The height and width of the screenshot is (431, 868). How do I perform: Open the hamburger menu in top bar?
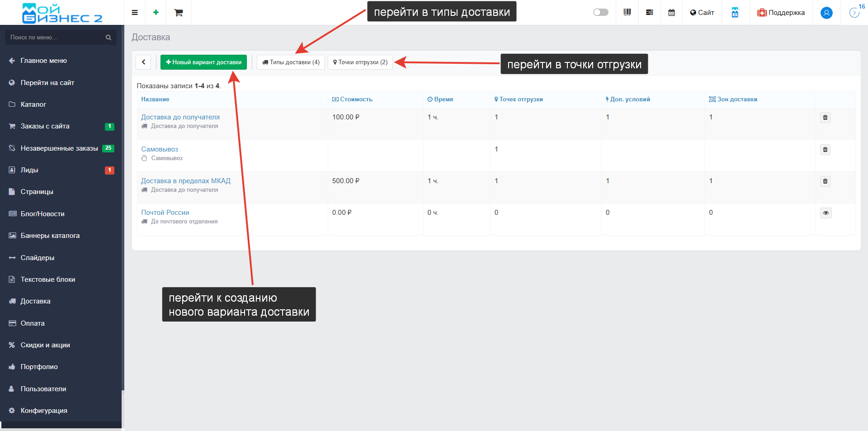pos(134,13)
